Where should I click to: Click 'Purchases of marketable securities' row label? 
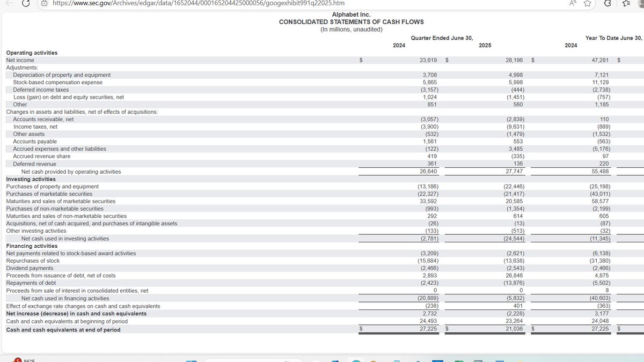coord(49,194)
